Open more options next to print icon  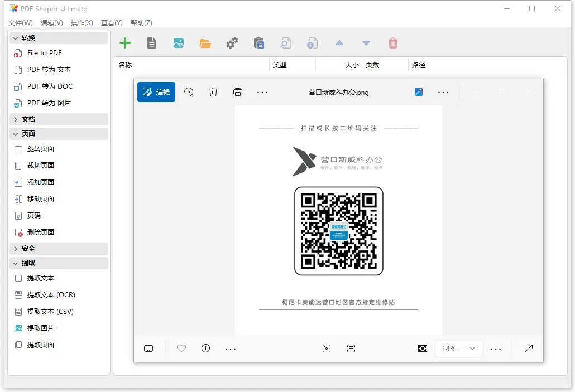pos(262,93)
